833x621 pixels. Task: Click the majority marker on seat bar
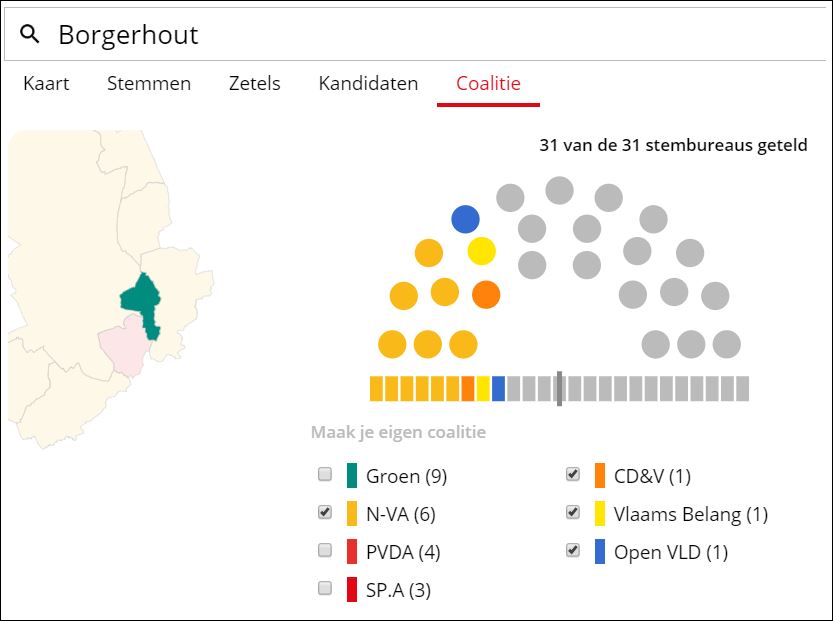tap(559, 388)
